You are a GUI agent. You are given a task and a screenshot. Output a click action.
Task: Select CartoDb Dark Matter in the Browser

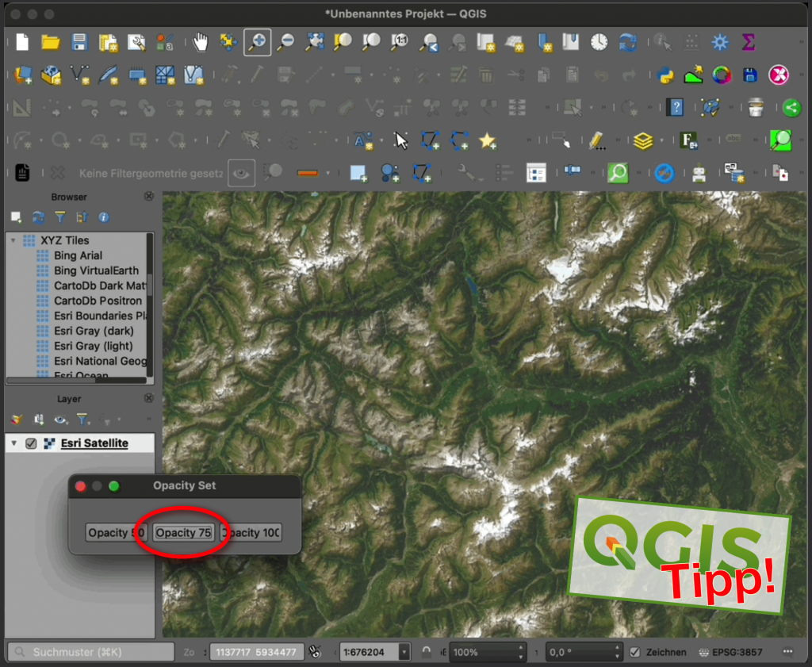(x=99, y=286)
